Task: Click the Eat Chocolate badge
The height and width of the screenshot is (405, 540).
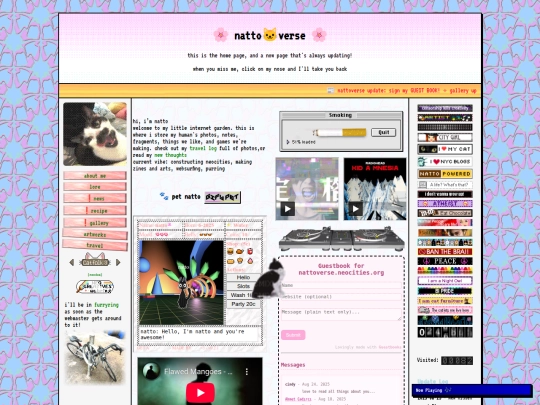Action: [x=445, y=213]
